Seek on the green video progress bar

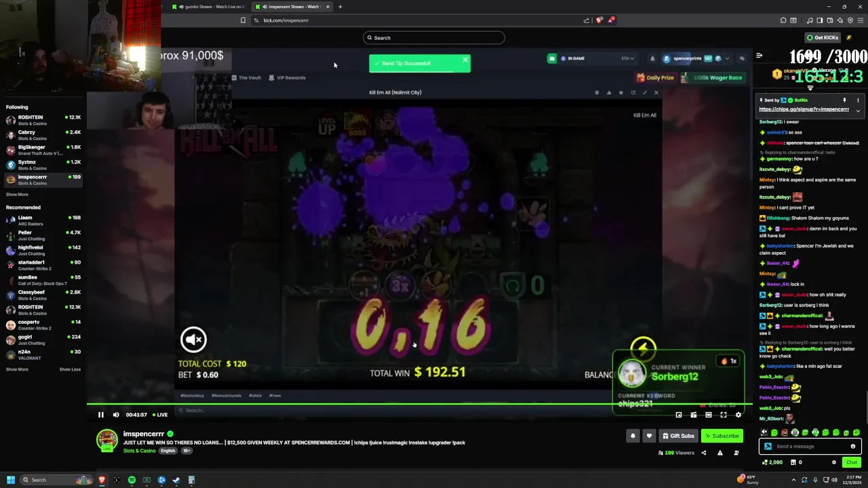coord(419,405)
